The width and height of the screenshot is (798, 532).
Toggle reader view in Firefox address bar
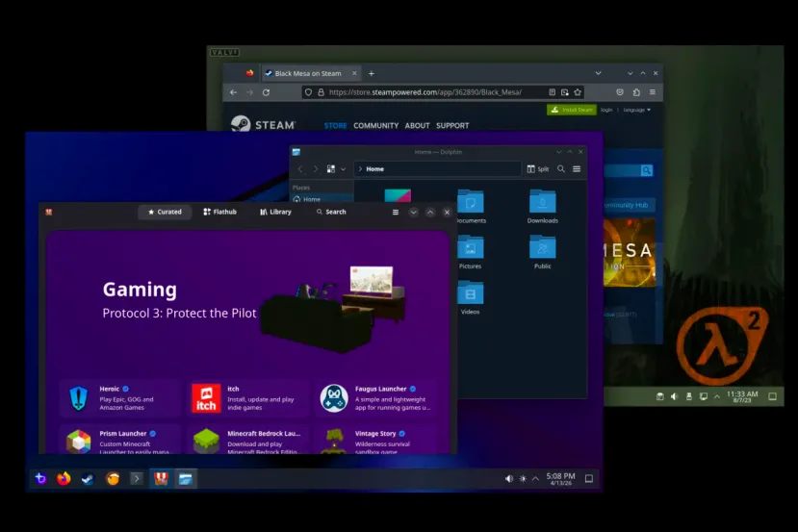click(553, 92)
